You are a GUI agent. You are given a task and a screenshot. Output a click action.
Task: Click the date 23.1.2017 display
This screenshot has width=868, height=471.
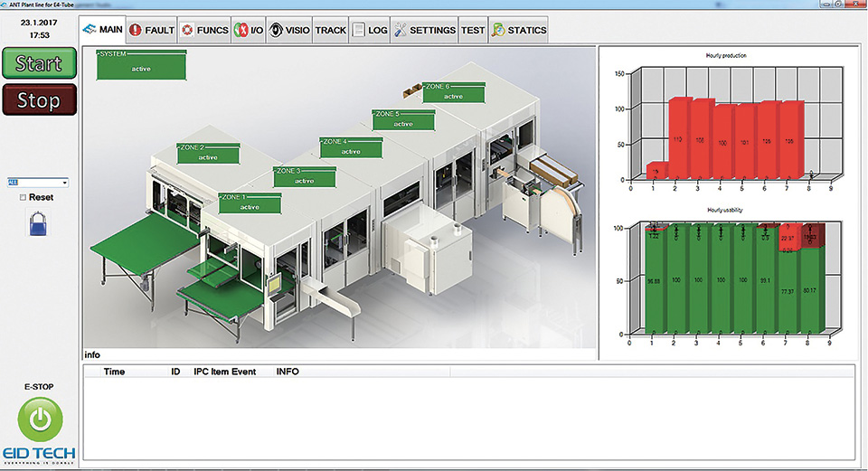(x=39, y=23)
